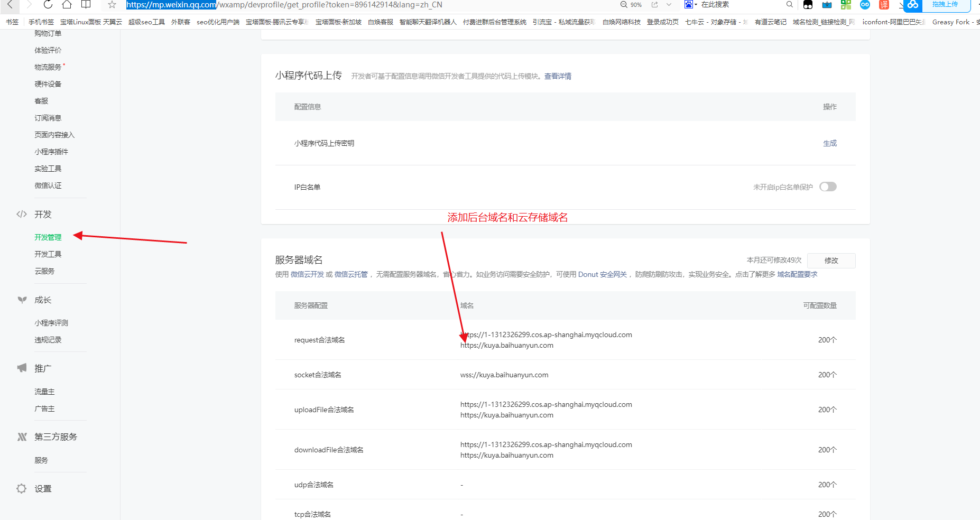
Task: Open 宝塔Linux面板 天翼云 bookmark
Action: [91, 22]
